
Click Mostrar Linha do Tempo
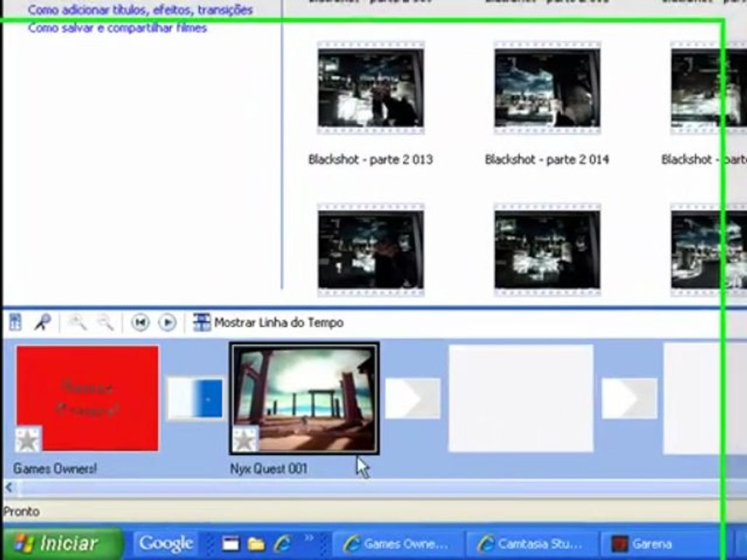tap(268, 322)
